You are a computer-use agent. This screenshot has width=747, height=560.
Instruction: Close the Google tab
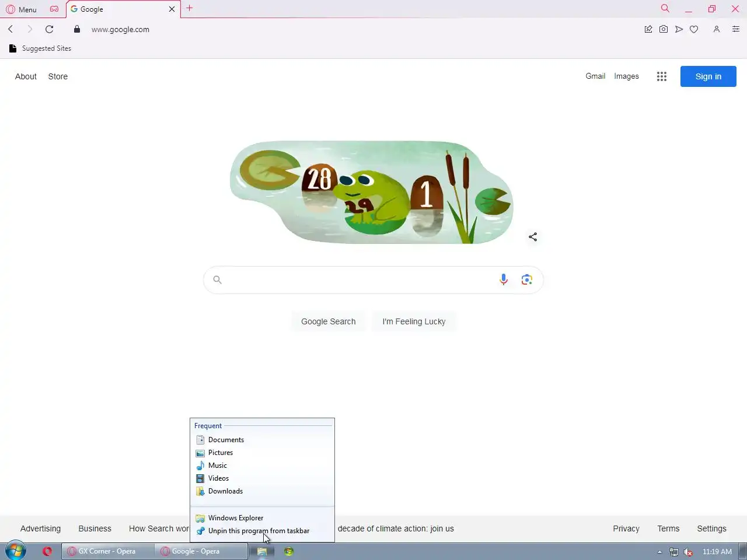172,9
